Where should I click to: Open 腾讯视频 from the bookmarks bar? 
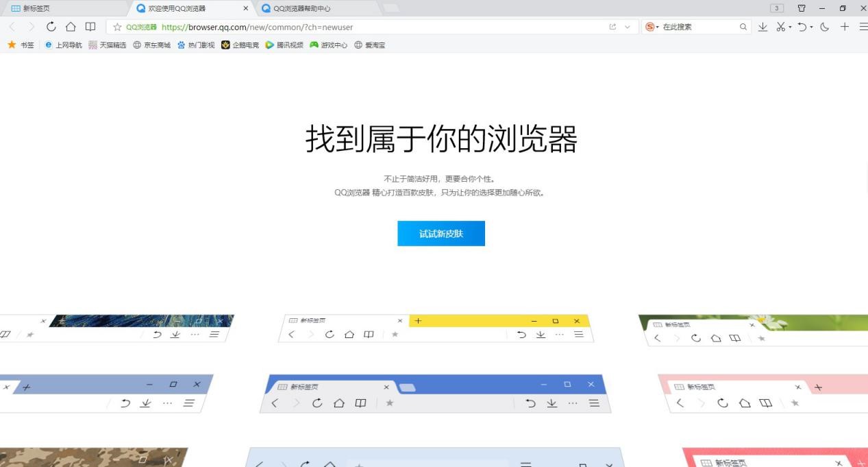pyautogui.click(x=286, y=45)
